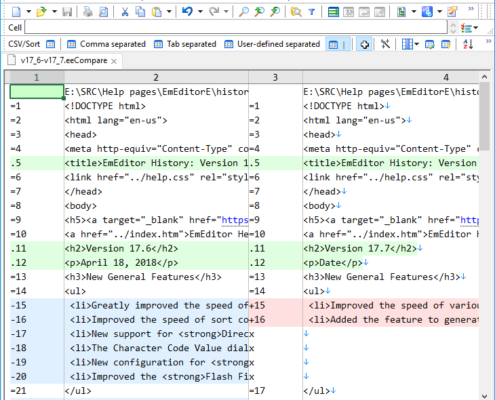Show more main toolbar buttons chevron
The width and height of the screenshot is (495, 400).
click(471, 9)
